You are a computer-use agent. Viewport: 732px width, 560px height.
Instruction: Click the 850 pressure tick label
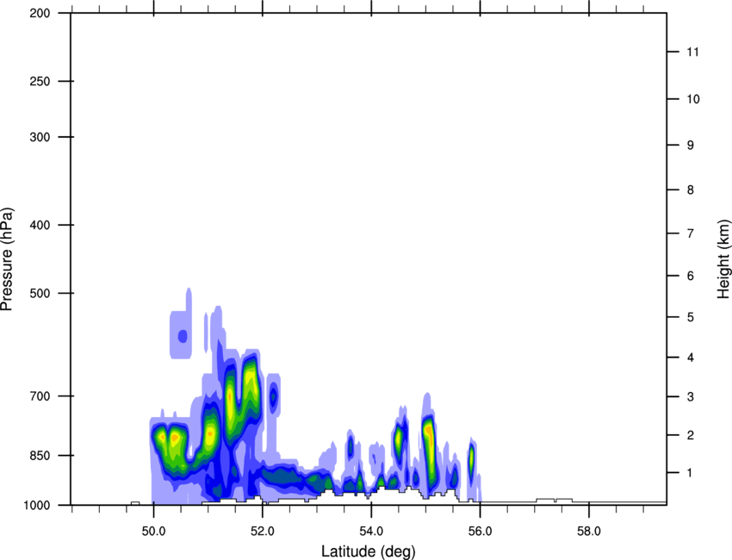click(40, 456)
